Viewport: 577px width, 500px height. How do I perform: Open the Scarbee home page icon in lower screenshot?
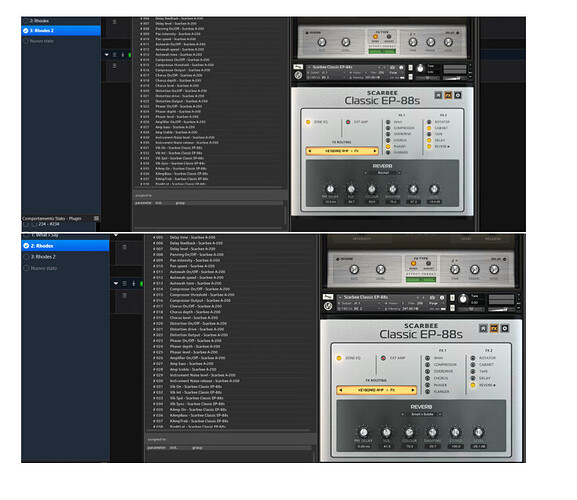click(x=483, y=328)
